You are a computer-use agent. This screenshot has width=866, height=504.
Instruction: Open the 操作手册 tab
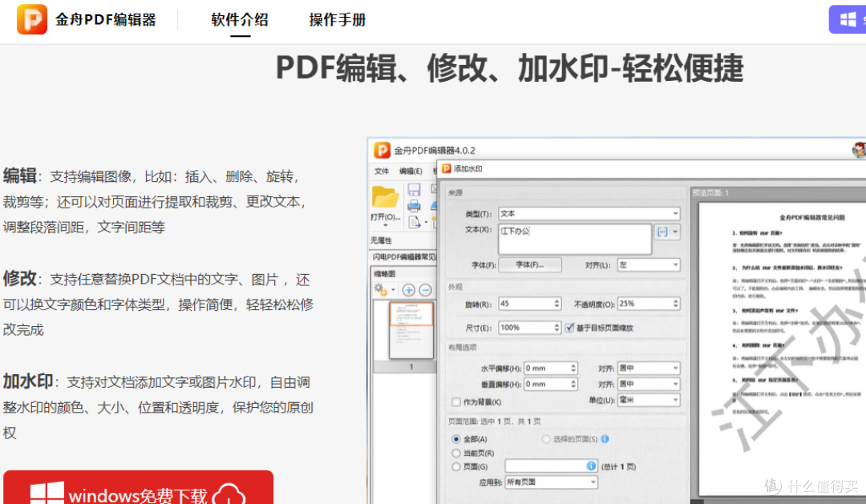pyautogui.click(x=338, y=20)
